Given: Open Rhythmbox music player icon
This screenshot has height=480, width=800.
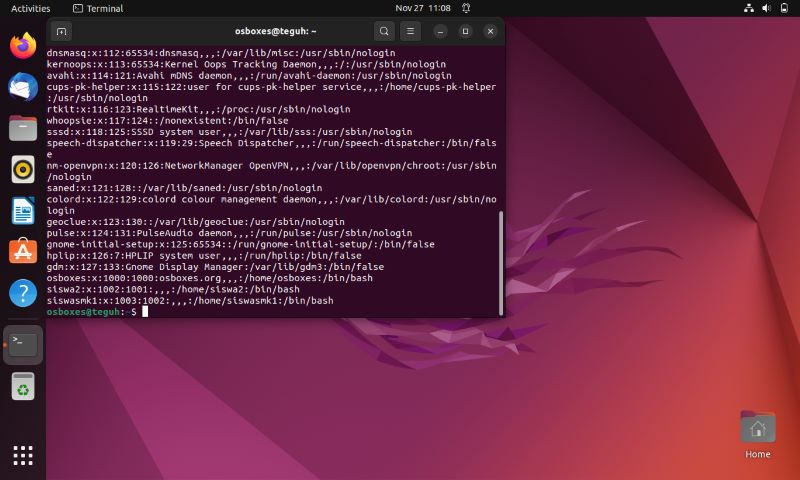Looking at the screenshot, I should [23, 169].
